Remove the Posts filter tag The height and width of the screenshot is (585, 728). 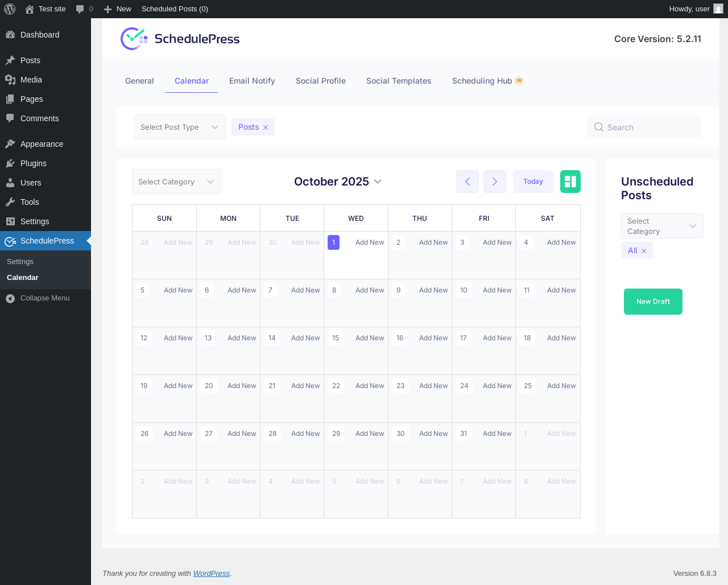pos(266,127)
